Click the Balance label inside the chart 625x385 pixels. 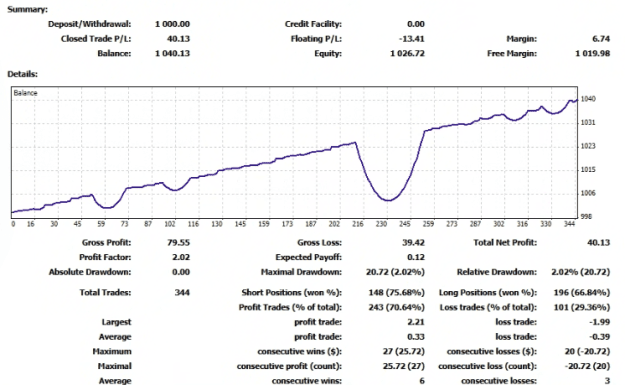25,93
